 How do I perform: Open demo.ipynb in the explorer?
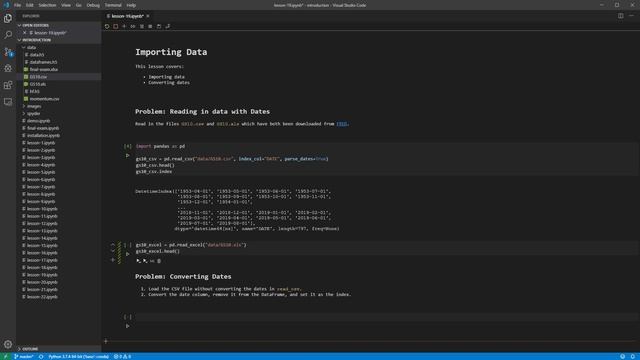pos(58,121)
